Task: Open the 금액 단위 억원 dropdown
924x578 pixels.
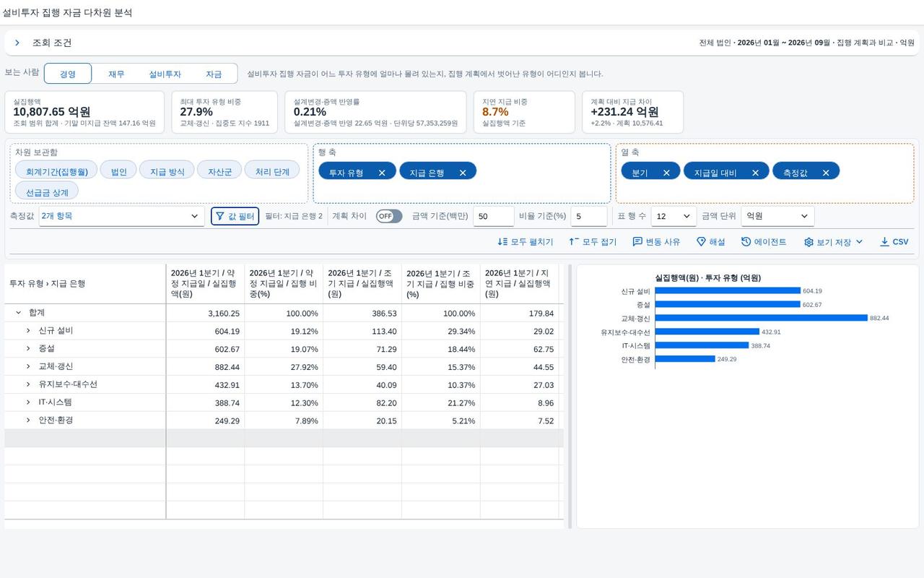Action: point(778,216)
